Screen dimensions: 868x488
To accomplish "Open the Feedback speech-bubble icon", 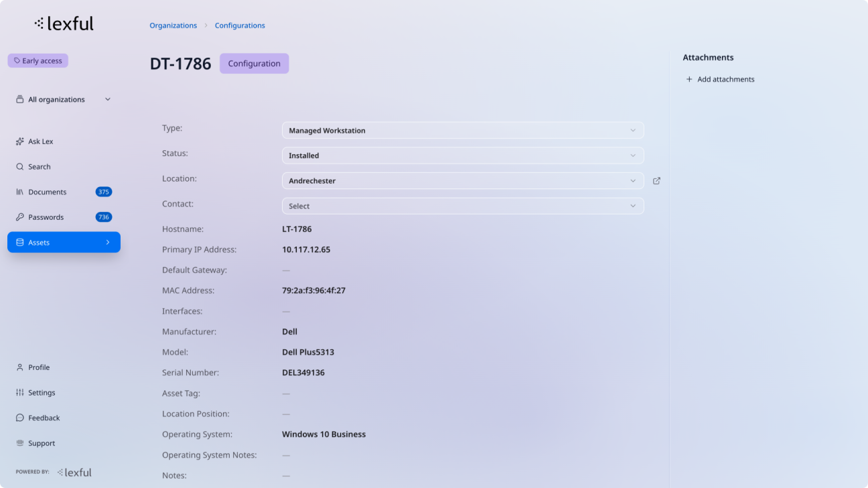I will point(19,418).
